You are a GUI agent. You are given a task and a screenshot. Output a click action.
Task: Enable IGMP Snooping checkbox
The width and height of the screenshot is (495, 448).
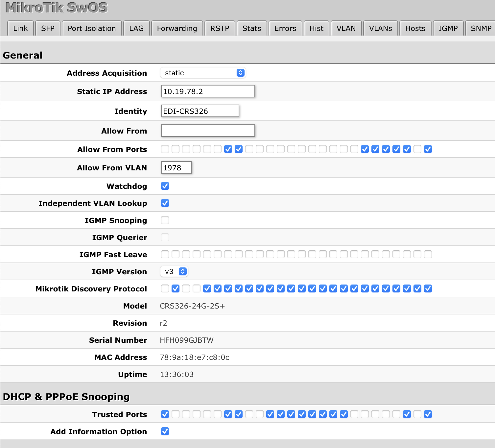click(165, 220)
